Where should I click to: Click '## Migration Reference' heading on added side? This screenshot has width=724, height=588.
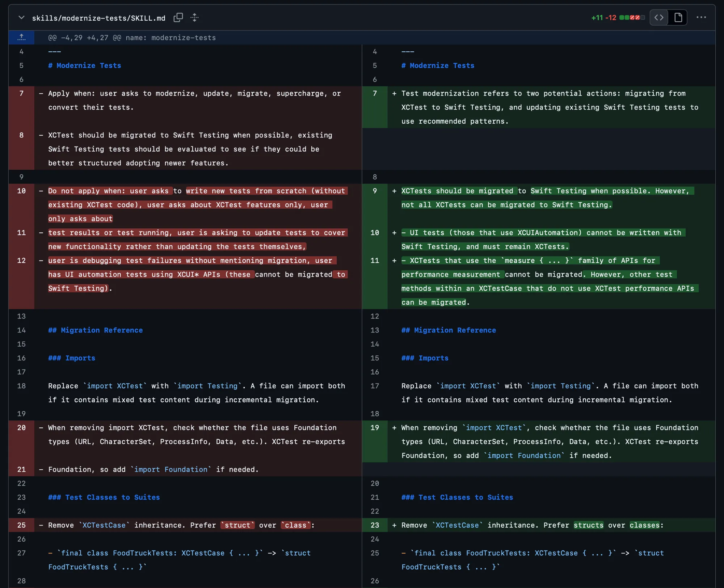449,330
